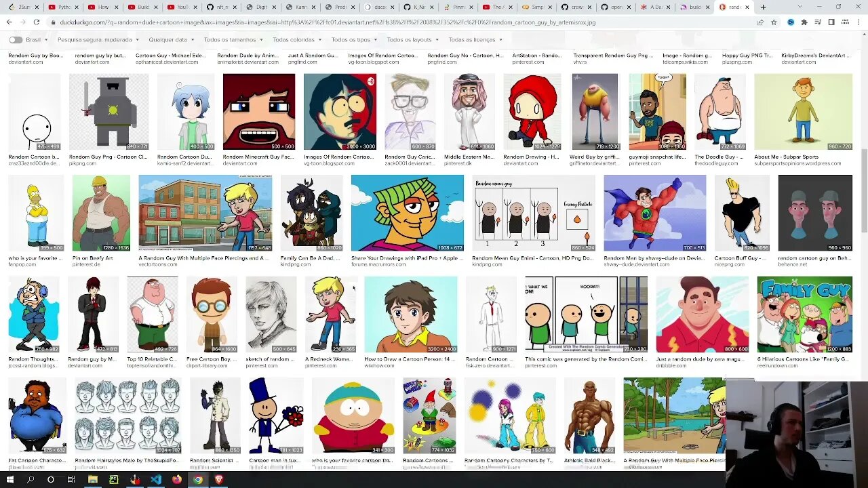Open 'About Me - Subpar Sports' link
Image resolution: width=868 pixels, height=488 pixels.
coord(787,157)
